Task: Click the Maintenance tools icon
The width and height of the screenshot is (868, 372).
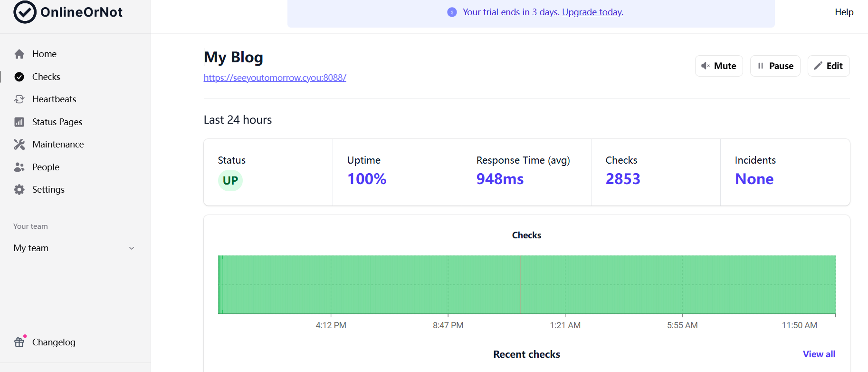Action: (19, 145)
